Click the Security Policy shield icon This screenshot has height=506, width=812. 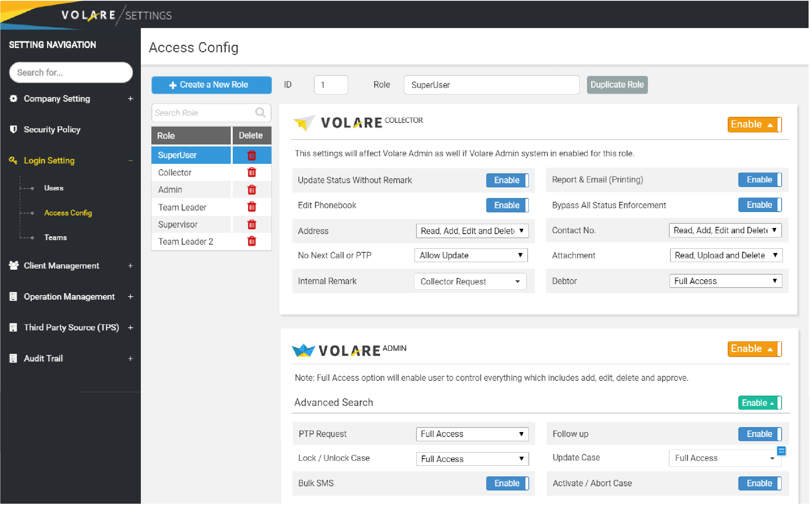click(x=14, y=129)
